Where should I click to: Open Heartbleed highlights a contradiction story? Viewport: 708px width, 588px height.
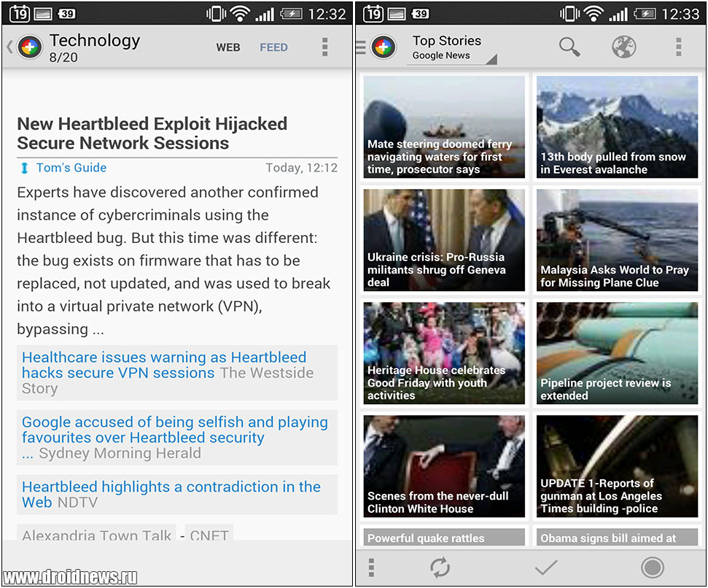177,494
